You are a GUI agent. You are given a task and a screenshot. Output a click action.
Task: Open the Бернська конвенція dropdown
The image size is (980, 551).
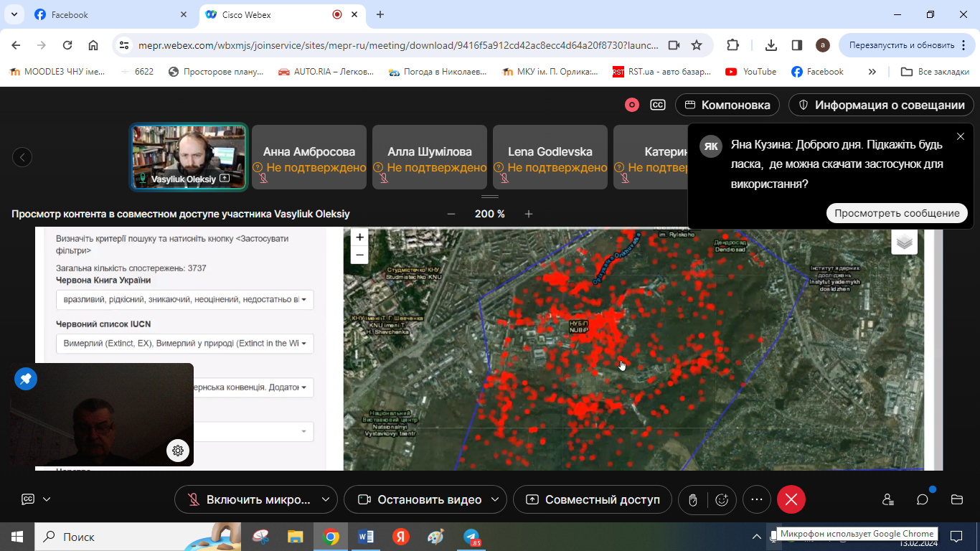click(x=253, y=387)
